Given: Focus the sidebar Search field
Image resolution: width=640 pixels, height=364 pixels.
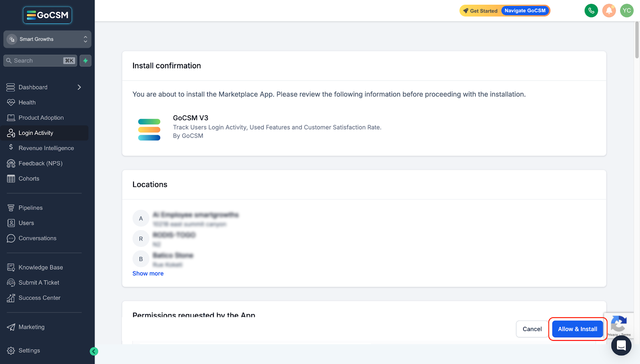Looking at the screenshot, I should pos(40,61).
